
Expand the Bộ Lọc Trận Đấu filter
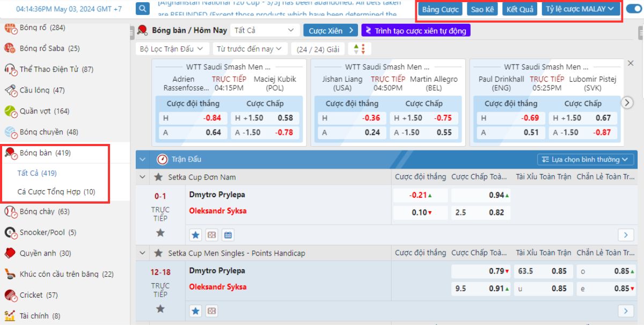pyautogui.click(x=171, y=49)
